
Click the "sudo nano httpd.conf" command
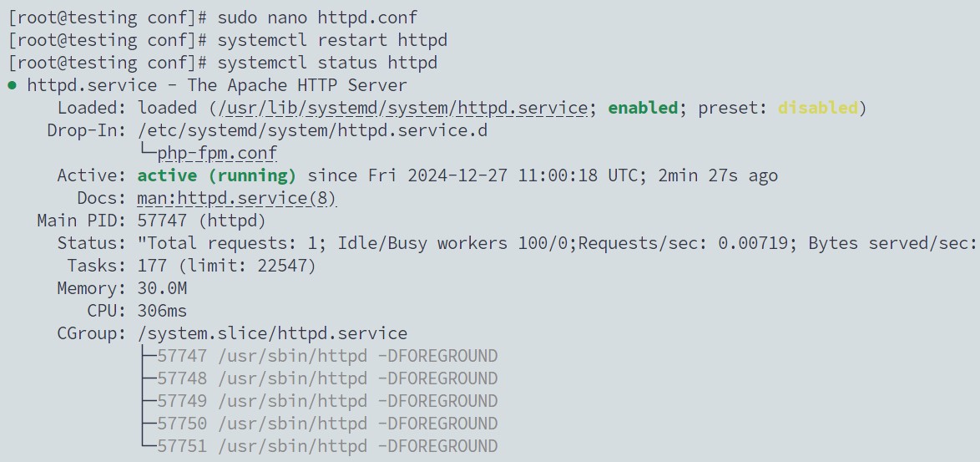(317, 18)
